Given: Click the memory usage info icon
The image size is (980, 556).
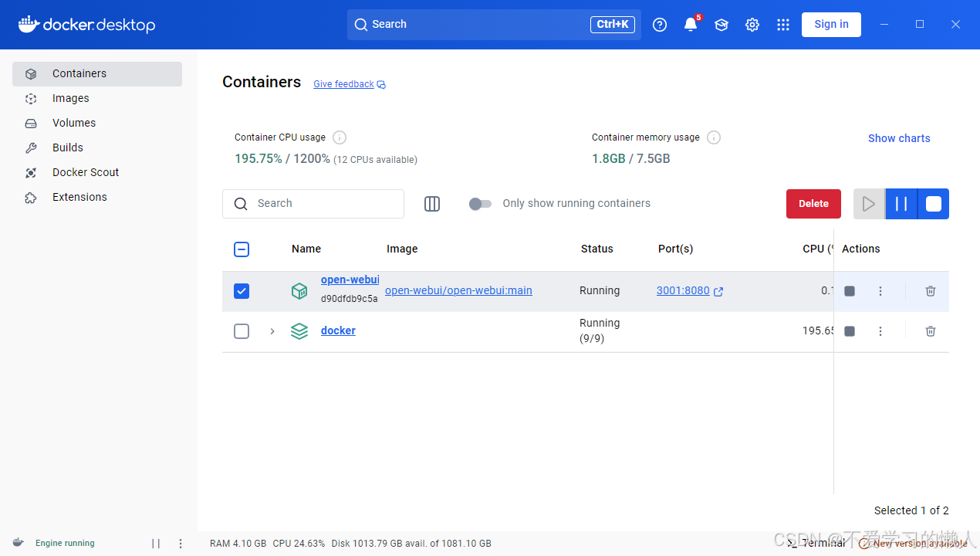Looking at the screenshot, I should [714, 137].
